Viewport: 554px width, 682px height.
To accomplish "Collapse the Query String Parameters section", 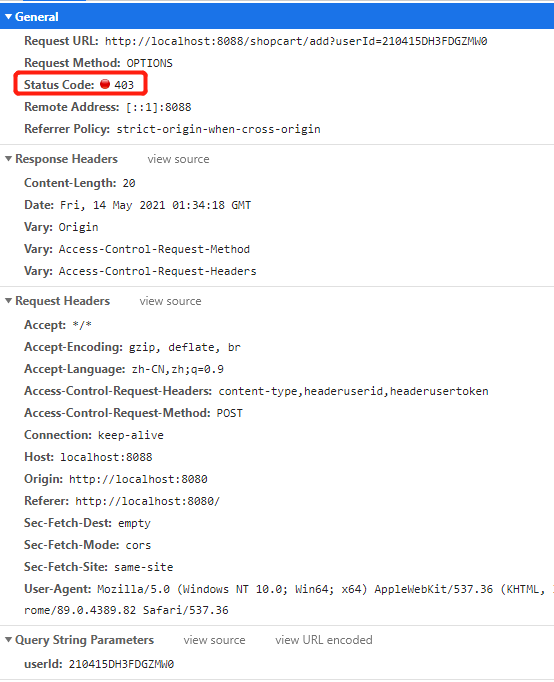I will coord(8,640).
